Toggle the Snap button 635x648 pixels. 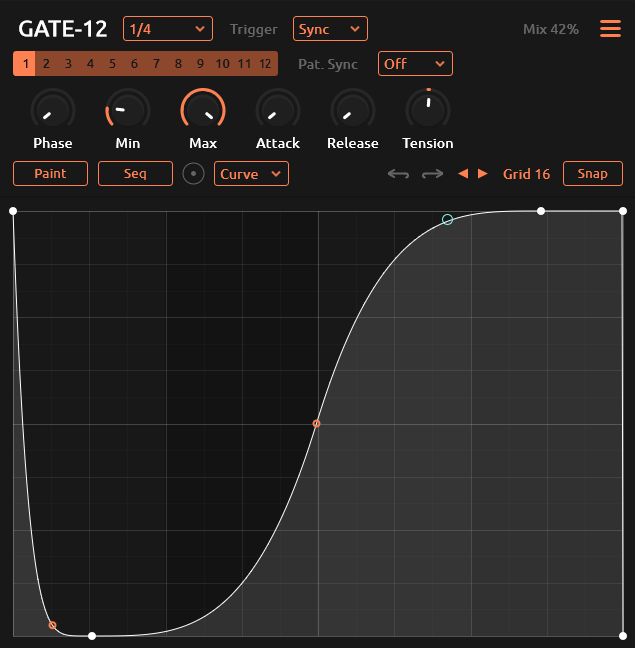592,174
